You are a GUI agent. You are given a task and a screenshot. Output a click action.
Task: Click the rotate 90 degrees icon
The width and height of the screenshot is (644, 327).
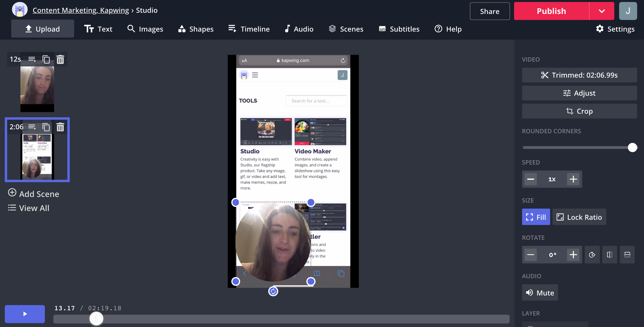point(592,255)
